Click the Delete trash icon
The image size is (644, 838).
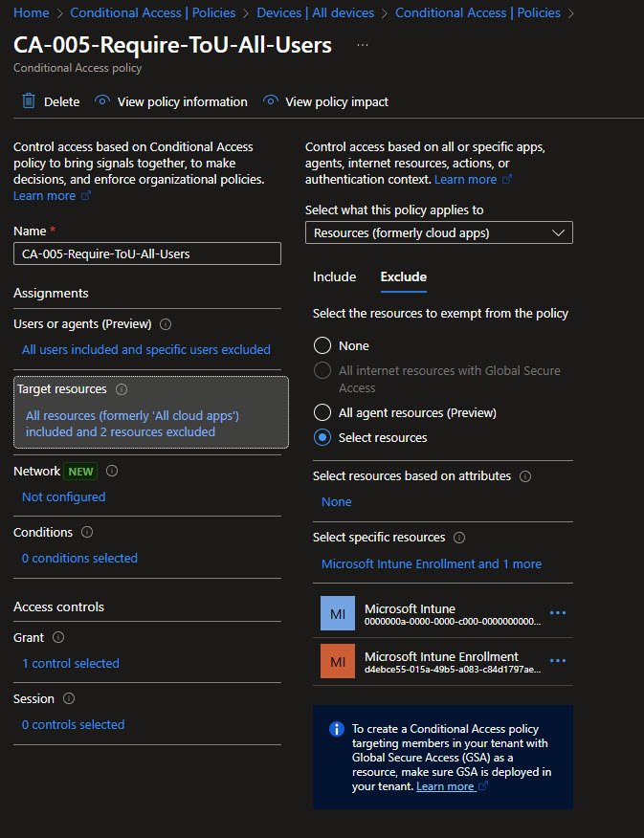[x=29, y=101]
